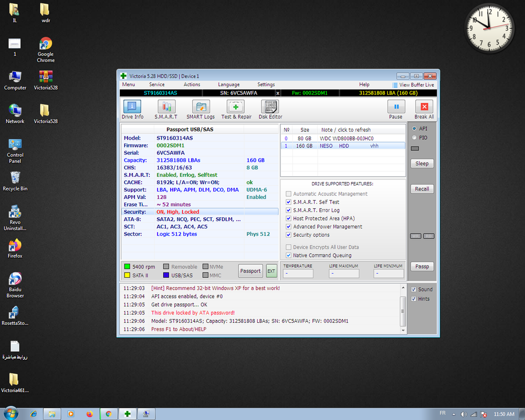This screenshot has height=420, width=525.
Task: Click the desktop analog clock gadget
Action: 489,28
